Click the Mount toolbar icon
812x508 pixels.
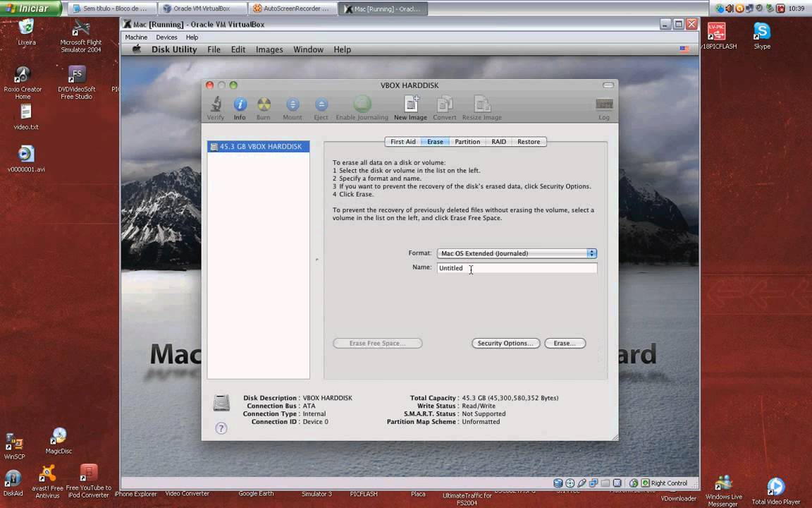pyautogui.click(x=293, y=104)
